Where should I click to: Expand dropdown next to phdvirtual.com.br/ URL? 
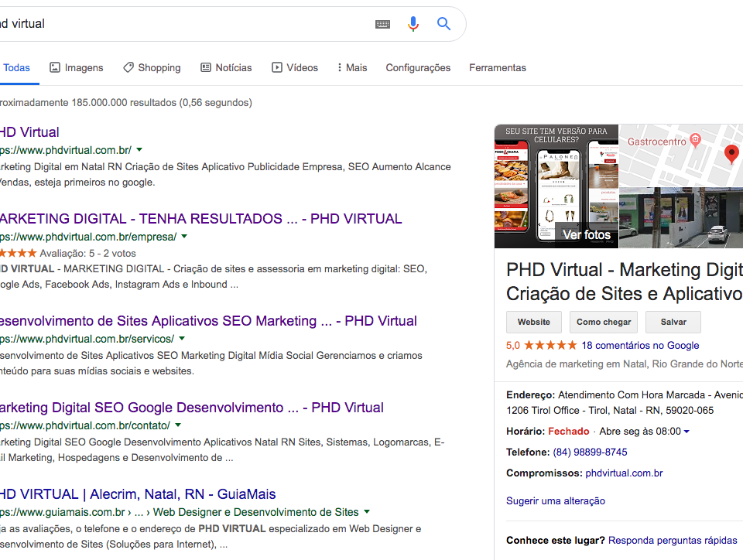(x=139, y=150)
